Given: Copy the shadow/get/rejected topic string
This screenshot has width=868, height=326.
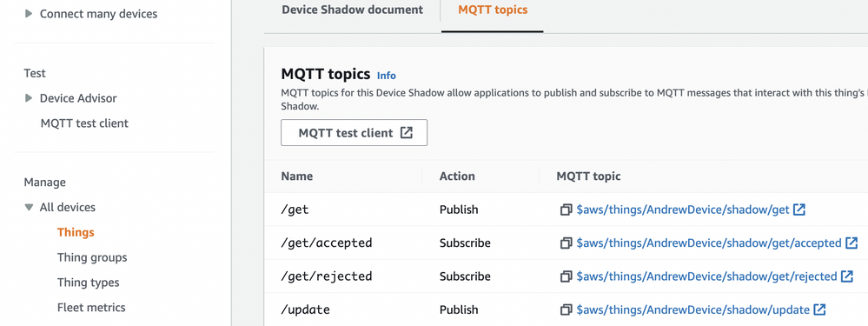Looking at the screenshot, I should click(x=566, y=276).
